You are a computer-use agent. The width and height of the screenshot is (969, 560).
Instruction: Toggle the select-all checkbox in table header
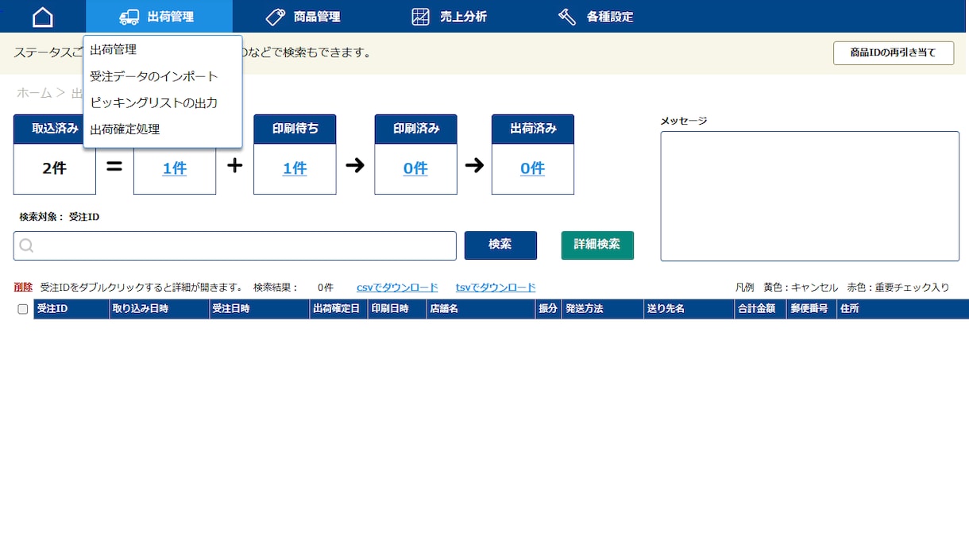click(23, 309)
